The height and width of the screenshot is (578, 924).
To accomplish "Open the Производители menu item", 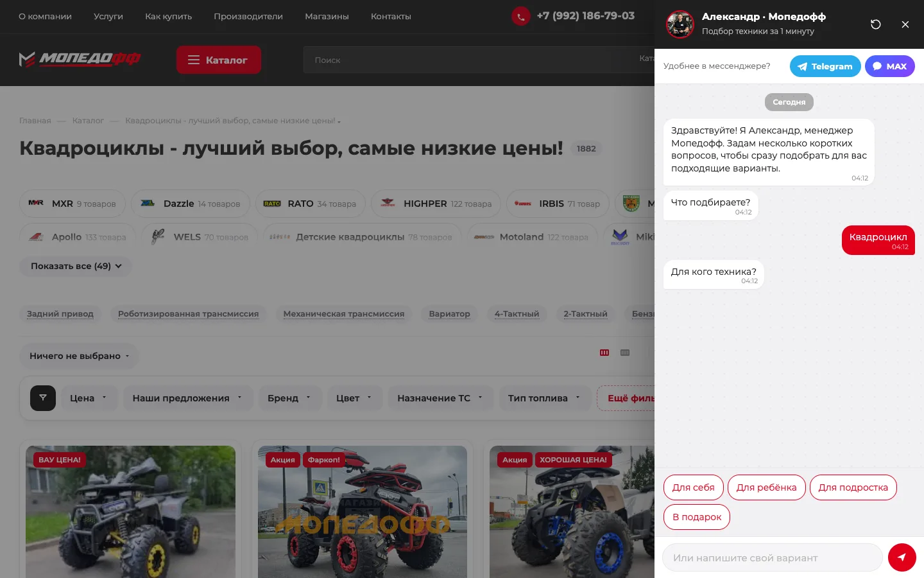I will (x=248, y=17).
